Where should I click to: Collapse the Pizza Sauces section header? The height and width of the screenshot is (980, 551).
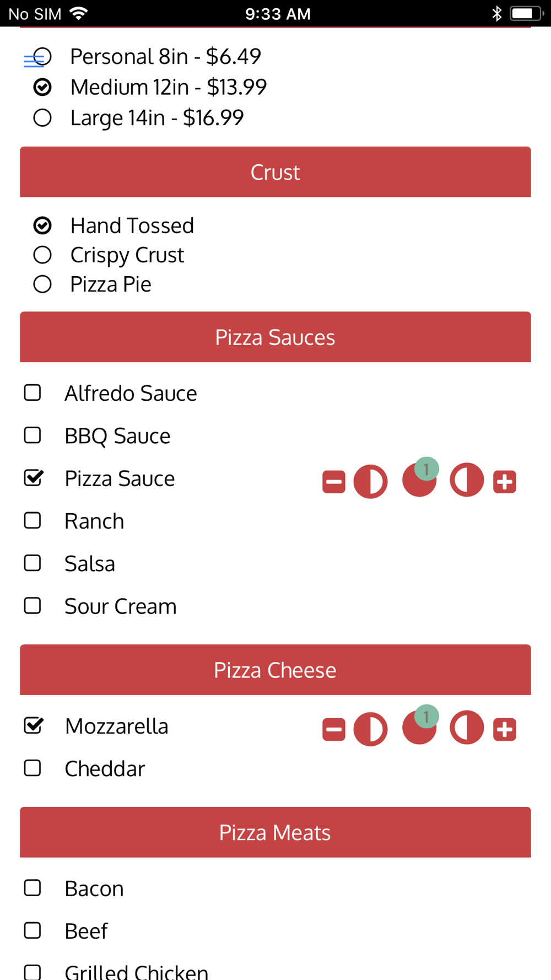[275, 337]
